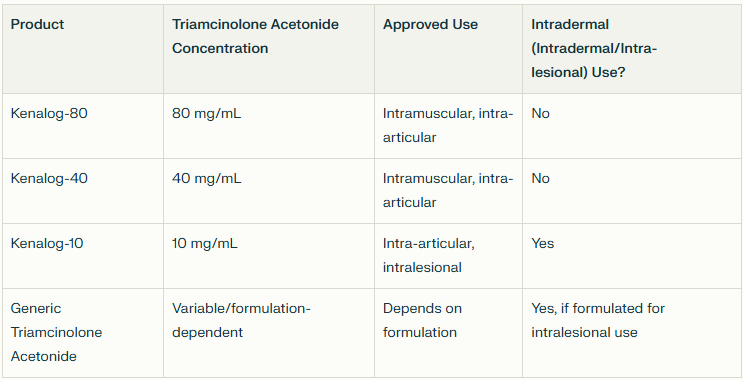Click the Product column header
The height and width of the screenshot is (380, 743).
(x=83, y=49)
